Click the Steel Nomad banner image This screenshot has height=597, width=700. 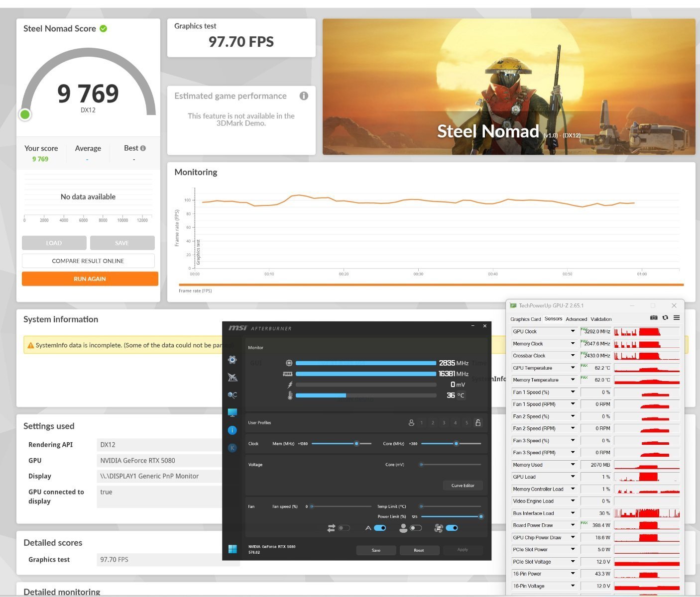pyautogui.click(x=509, y=87)
